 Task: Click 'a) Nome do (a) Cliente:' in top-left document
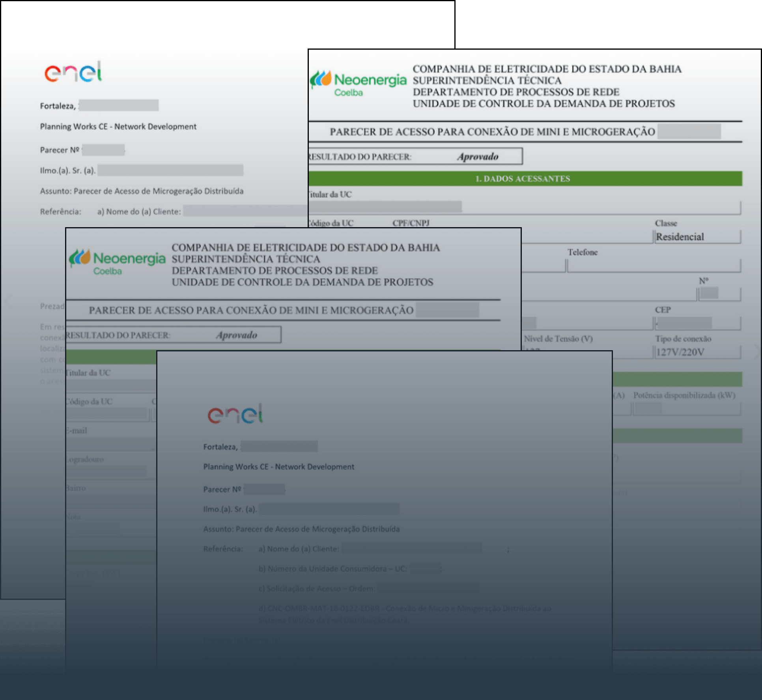click(x=139, y=211)
